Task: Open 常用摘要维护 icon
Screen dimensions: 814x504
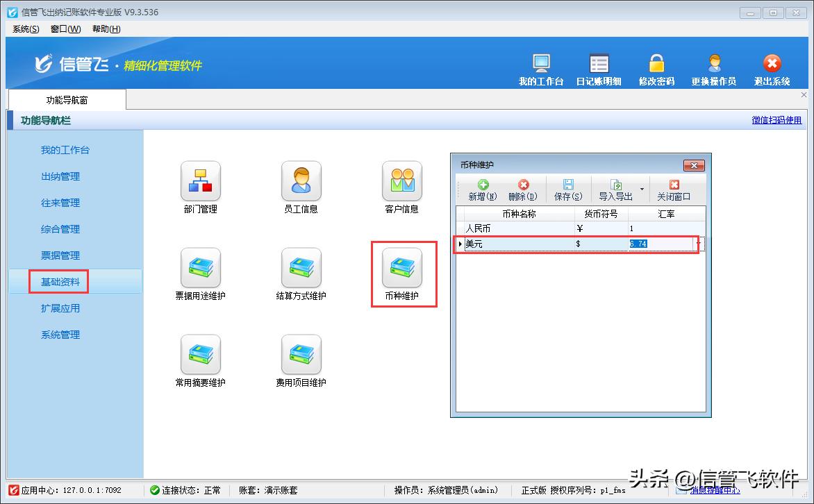Action: click(x=201, y=355)
